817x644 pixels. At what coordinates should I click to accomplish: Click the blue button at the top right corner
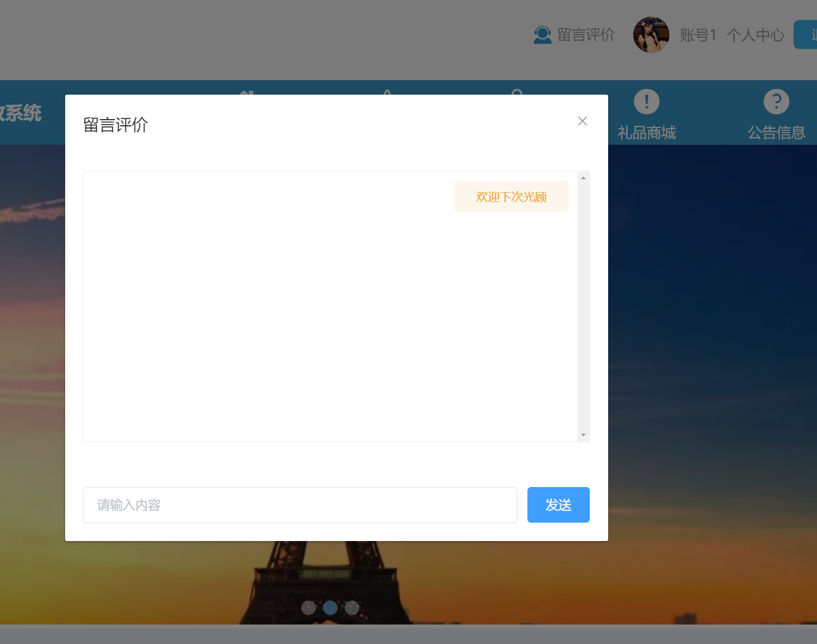[x=808, y=34]
